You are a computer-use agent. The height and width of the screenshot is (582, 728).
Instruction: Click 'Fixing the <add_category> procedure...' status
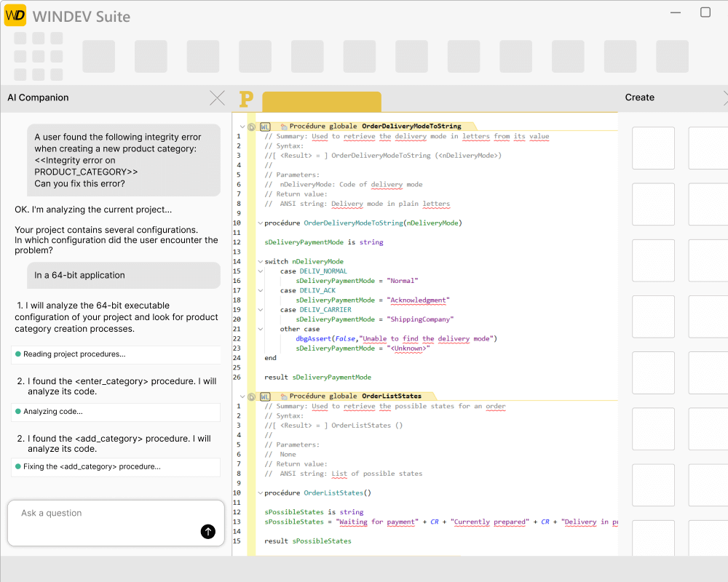116,467
